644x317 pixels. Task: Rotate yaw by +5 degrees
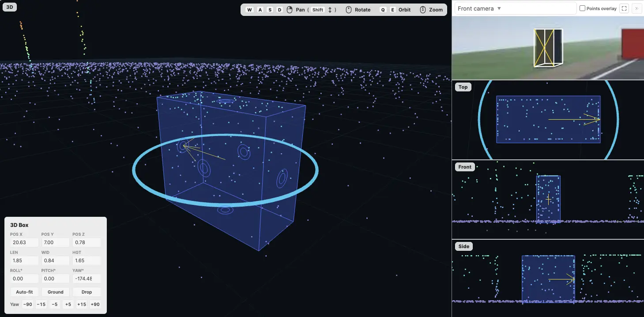68,304
